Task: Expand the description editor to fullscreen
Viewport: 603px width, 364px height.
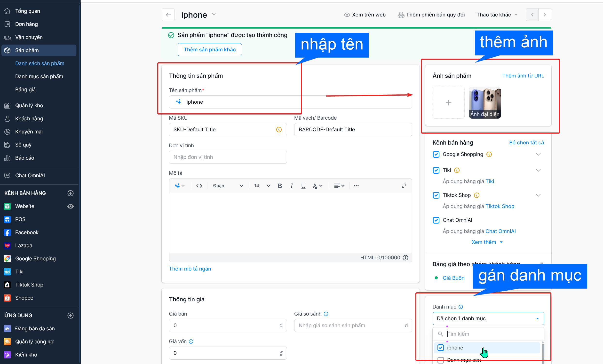Action: coord(404,186)
